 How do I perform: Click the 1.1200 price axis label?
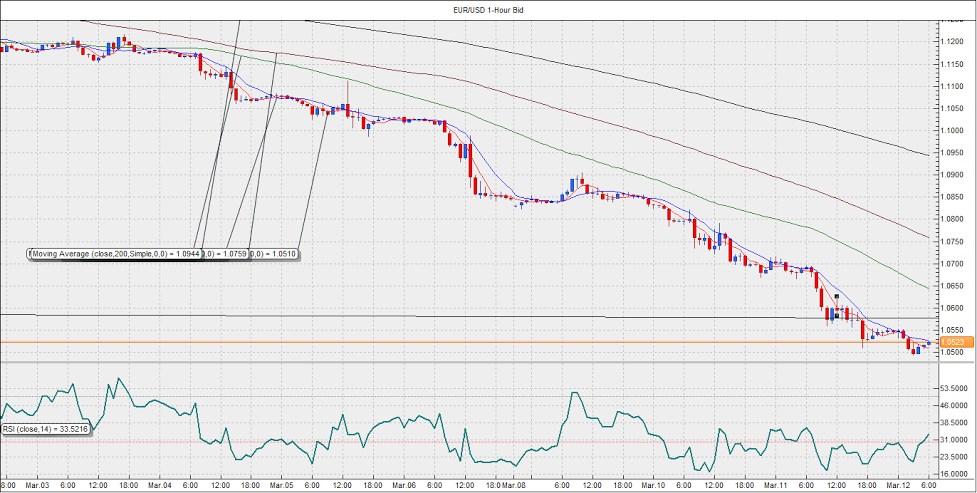pyautogui.click(x=951, y=41)
